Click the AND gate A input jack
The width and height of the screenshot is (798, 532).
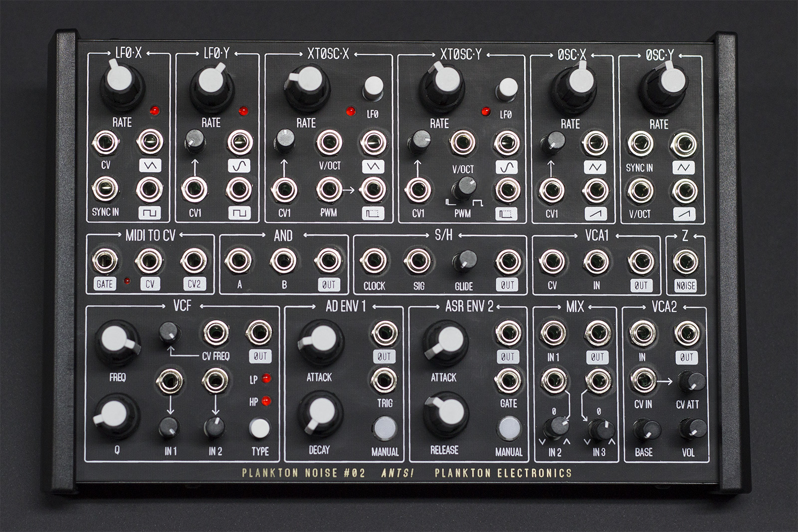(x=239, y=261)
